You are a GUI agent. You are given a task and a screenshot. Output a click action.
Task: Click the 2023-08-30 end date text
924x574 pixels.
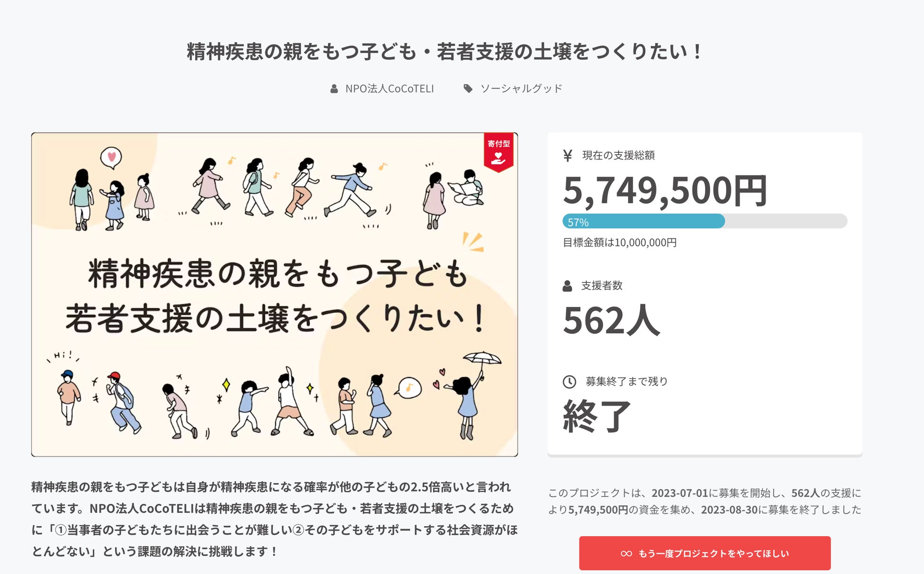click(x=729, y=510)
